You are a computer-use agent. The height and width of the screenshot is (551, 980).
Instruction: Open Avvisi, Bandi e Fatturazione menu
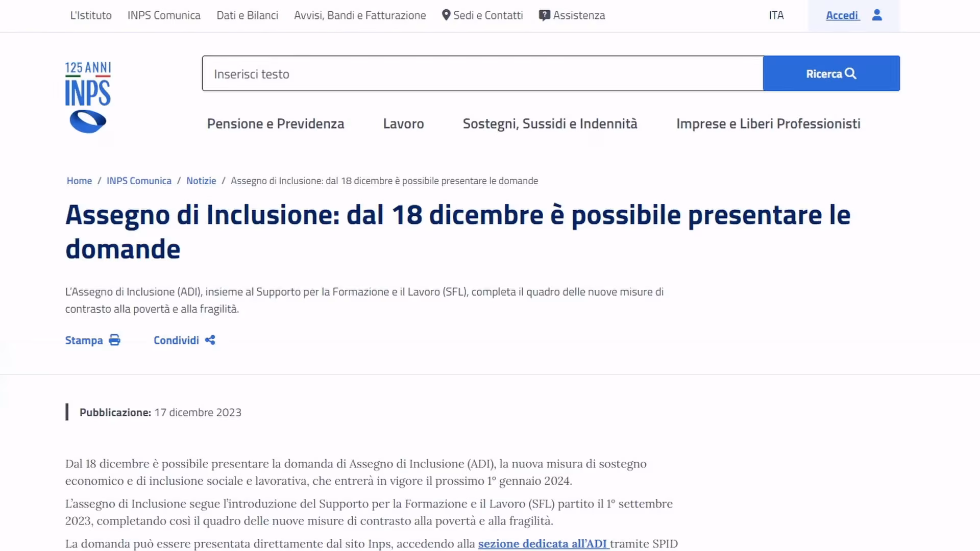click(360, 15)
